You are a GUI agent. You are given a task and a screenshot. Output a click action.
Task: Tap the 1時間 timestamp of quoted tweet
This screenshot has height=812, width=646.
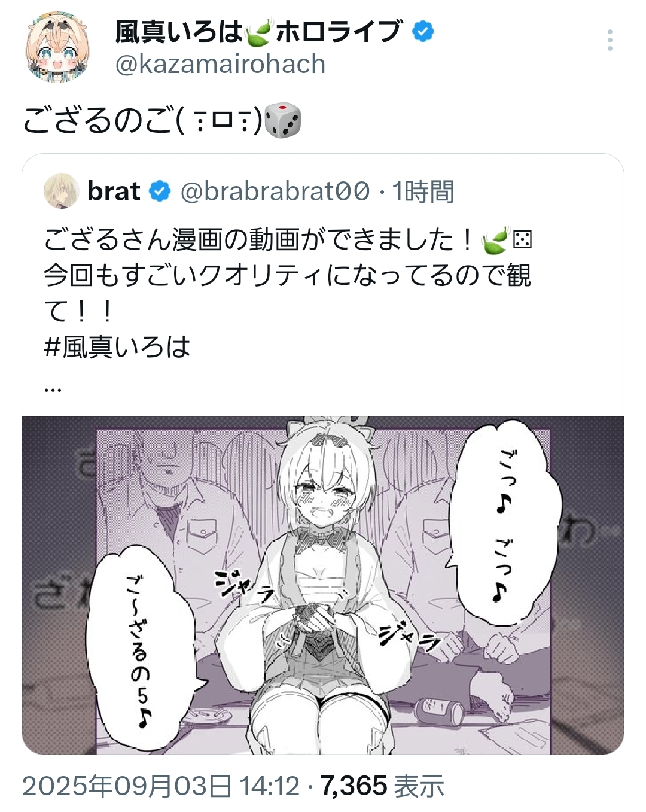(423, 192)
